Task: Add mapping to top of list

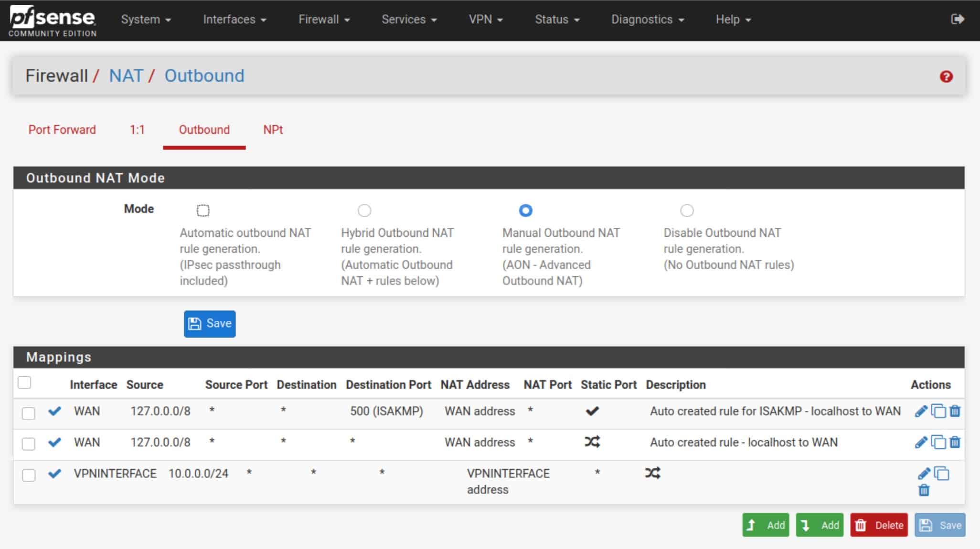Action: (766, 525)
